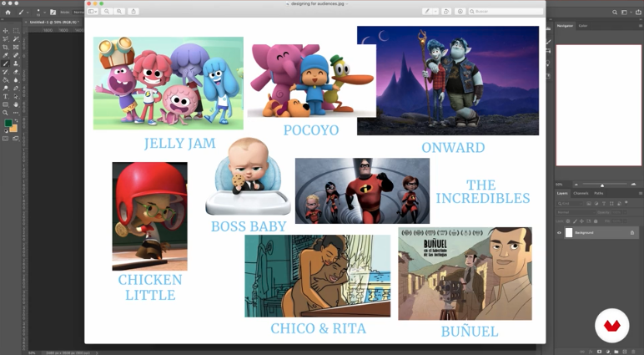The image size is (644, 355).
Task: Open the Layers panel menu
Action: pos(640,193)
